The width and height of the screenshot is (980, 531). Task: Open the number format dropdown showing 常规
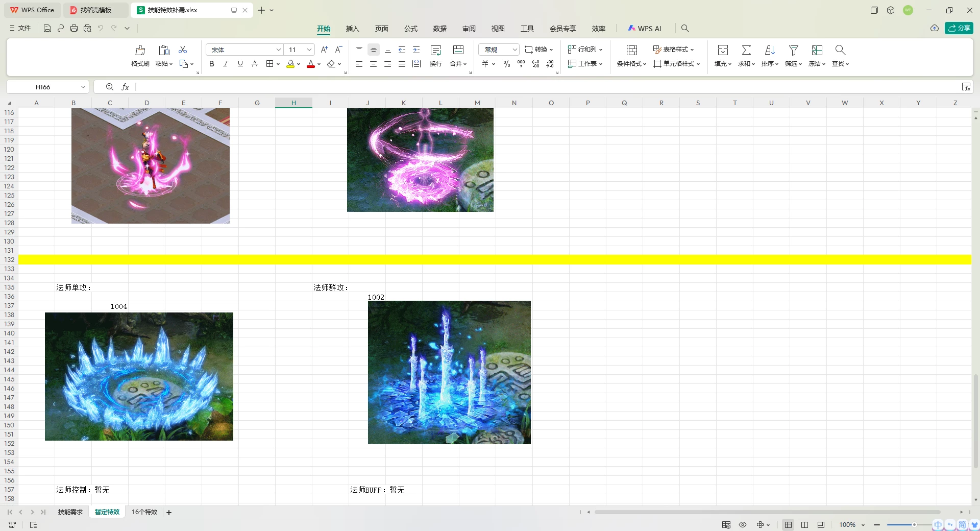tap(514, 50)
